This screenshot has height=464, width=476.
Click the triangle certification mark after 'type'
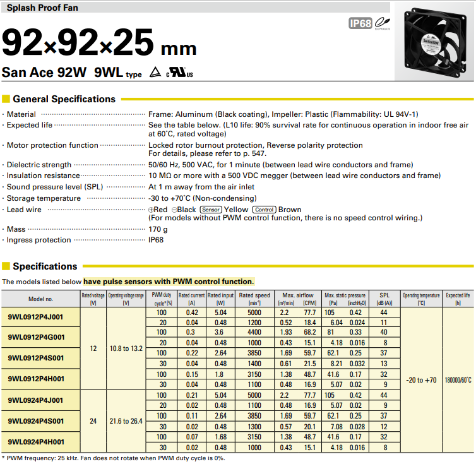(155, 73)
